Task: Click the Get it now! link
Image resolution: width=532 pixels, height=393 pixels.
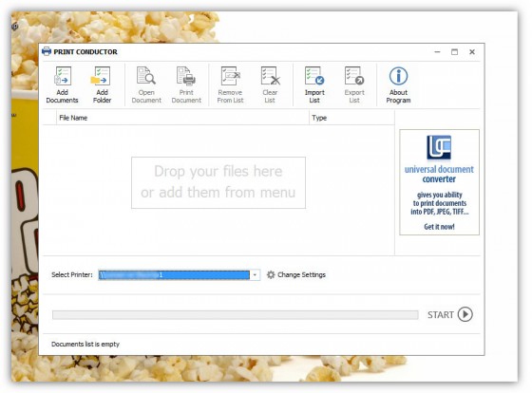Action: pyautogui.click(x=439, y=227)
